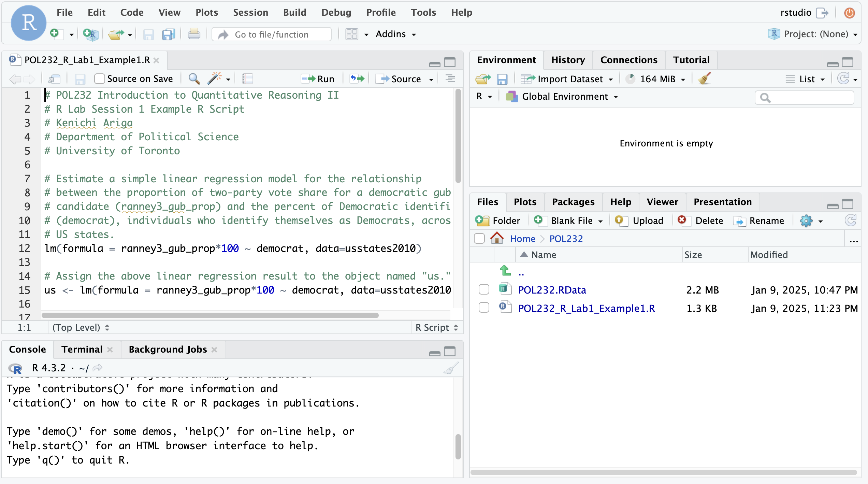Click the Save workspace icon in Environment pane
Viewport: 868px width, 484px height.
(502, 79)
